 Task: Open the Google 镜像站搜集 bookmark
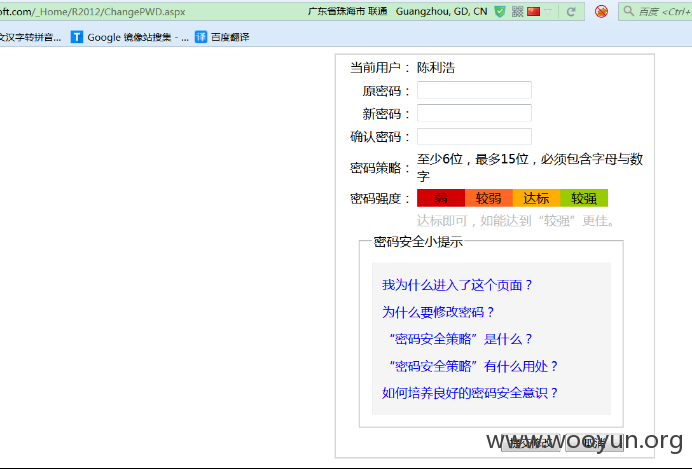pos(129,37)
